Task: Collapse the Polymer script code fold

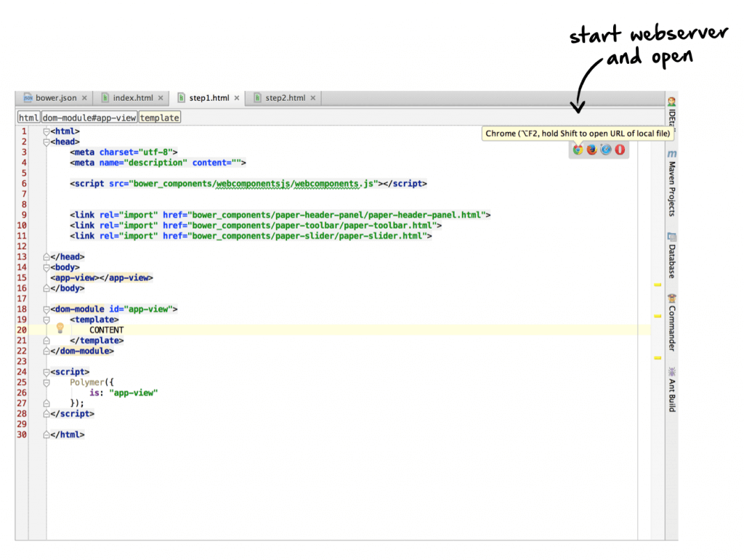Action: (45, 382)
